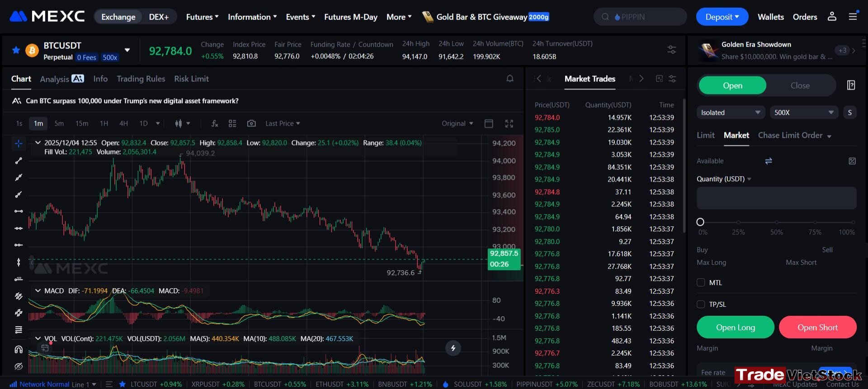Open the calculator icon next to Close

point(851,85)
